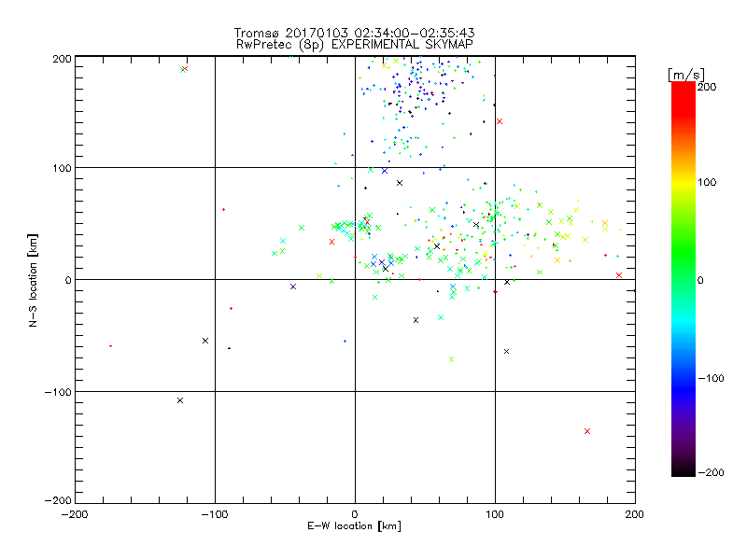This screenshot has width=747, height=560.
Task: Click the purple X marker left of the origin
Action: pos(293,287)
